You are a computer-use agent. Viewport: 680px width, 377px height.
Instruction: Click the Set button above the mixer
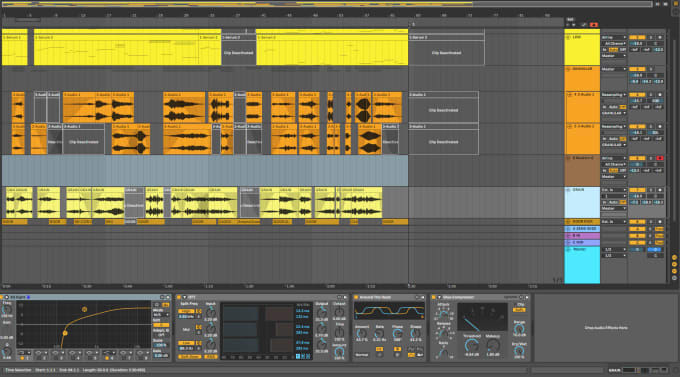point(570,20)
